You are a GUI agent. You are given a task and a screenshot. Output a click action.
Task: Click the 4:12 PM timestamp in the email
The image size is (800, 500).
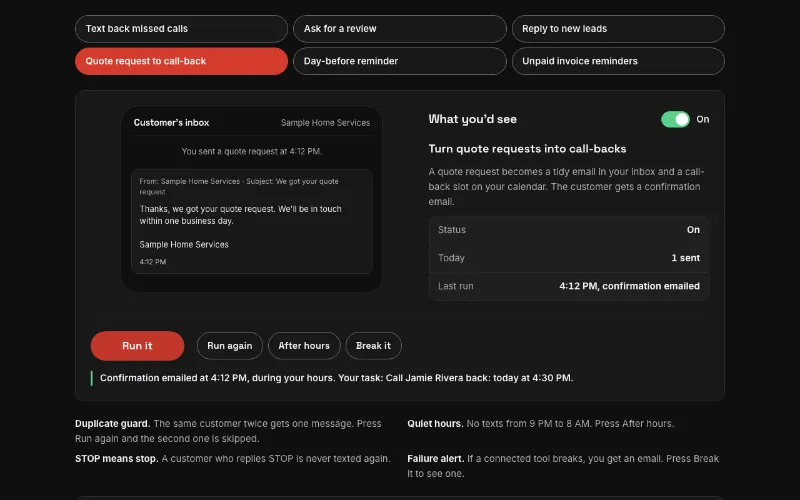153,262
